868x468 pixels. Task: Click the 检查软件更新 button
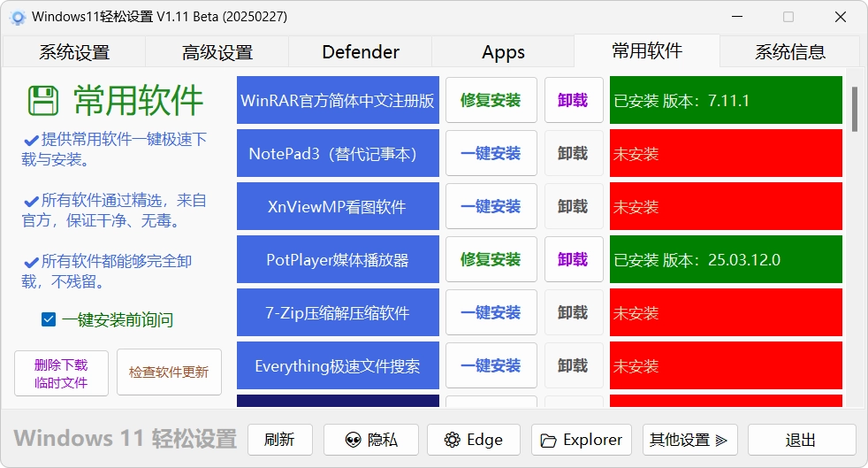click(x=169, y=372)
